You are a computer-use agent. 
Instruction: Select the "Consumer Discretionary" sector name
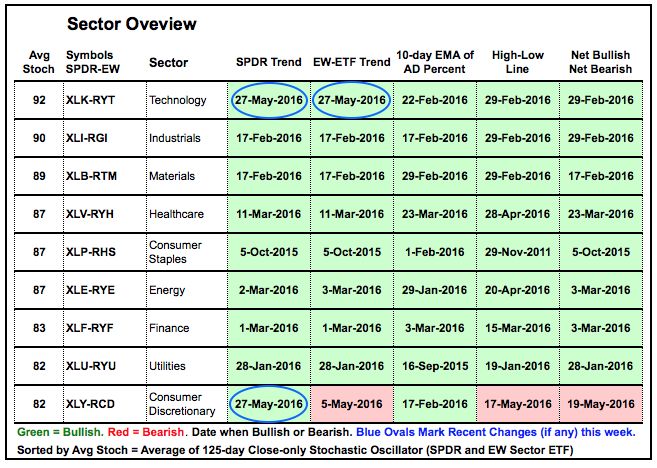click(182, 404)
